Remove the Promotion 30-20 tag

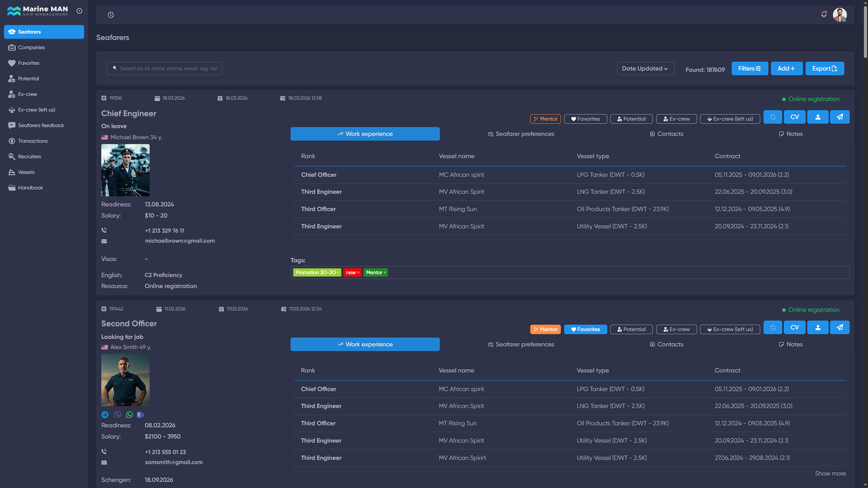pos(338,273)
